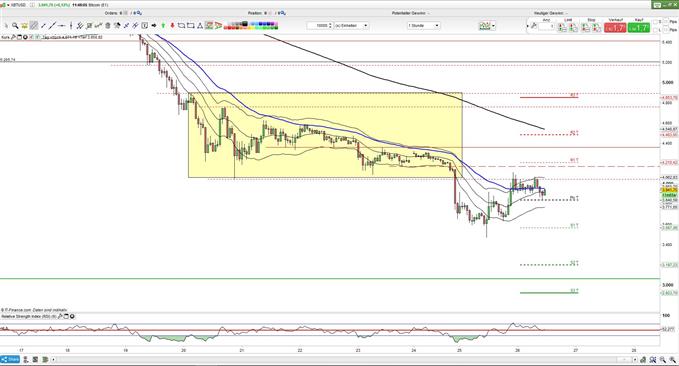Click second Stop order icon
The width and height of the screenshot is (679, 366).
[x=596, y=27]
